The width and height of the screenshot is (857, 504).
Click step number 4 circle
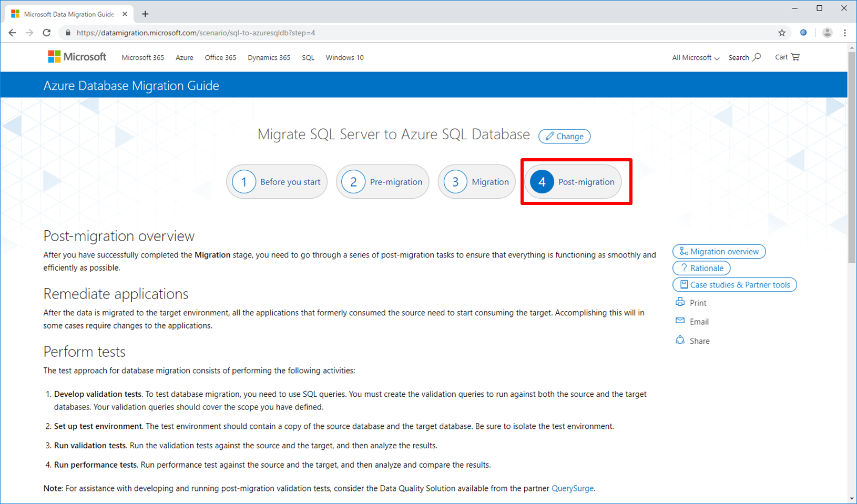[542, 182]
